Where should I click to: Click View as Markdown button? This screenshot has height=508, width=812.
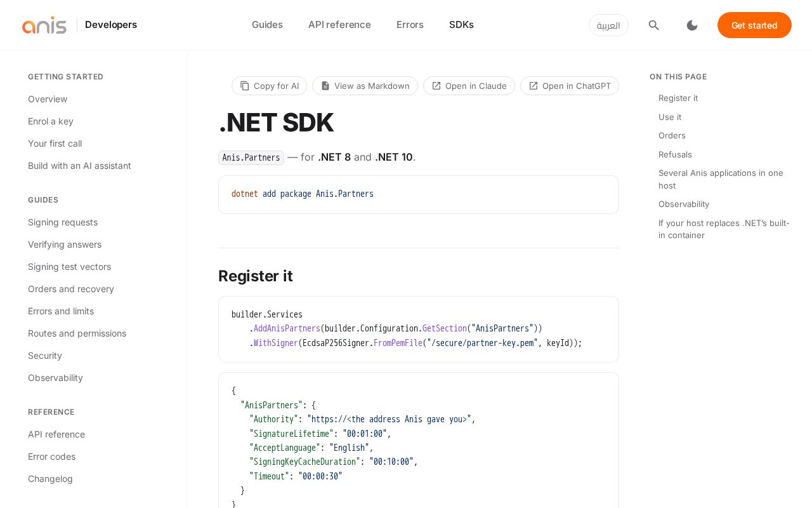pyautogui.click(x=365, y=86)
